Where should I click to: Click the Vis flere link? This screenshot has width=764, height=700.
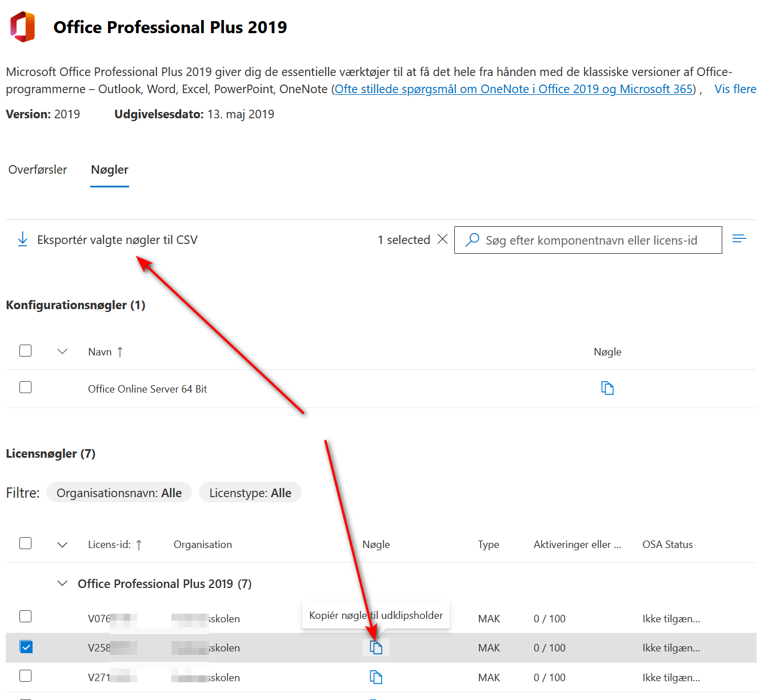click(735, 89)
